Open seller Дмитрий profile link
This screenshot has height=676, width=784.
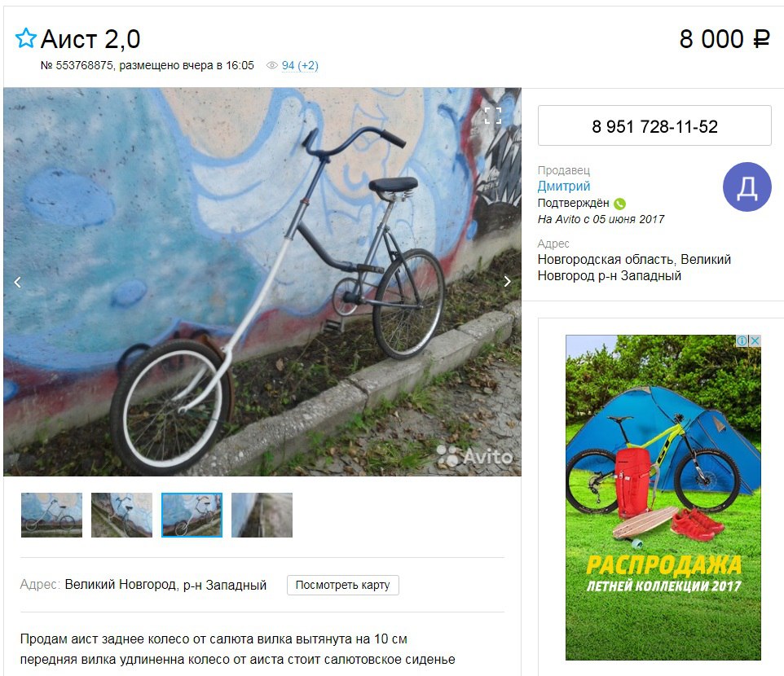pos(563,187)
